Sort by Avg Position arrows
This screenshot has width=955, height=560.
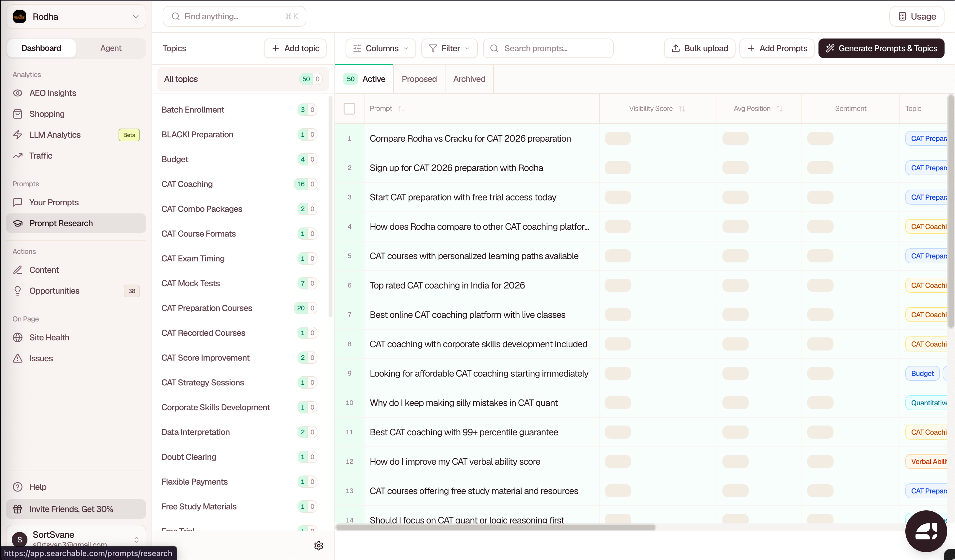click(780, 109)
